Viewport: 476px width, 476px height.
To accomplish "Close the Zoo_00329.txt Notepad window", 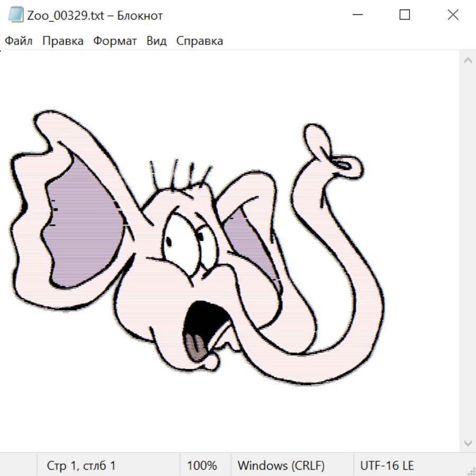I will 453,15.
